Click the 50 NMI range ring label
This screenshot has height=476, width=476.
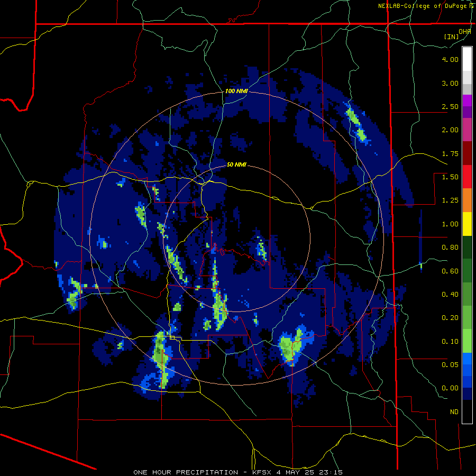coord(236,165)
